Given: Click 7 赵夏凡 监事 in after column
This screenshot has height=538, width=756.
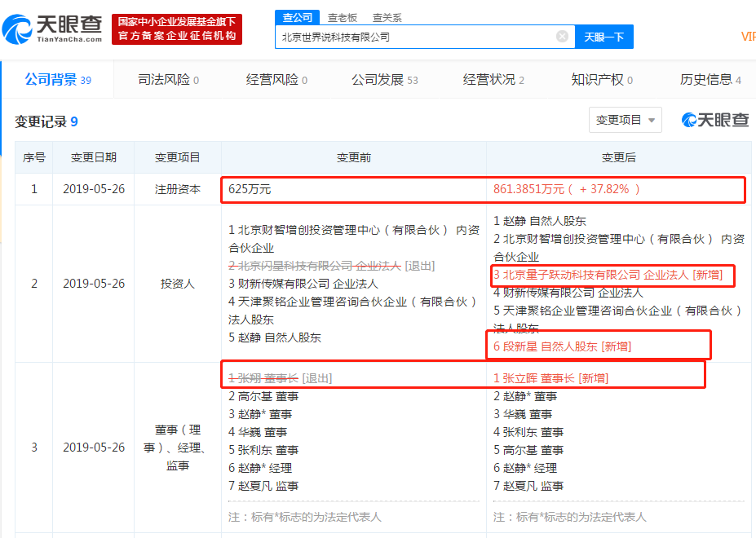Looking at the screenshot, I should pos(528,486).
